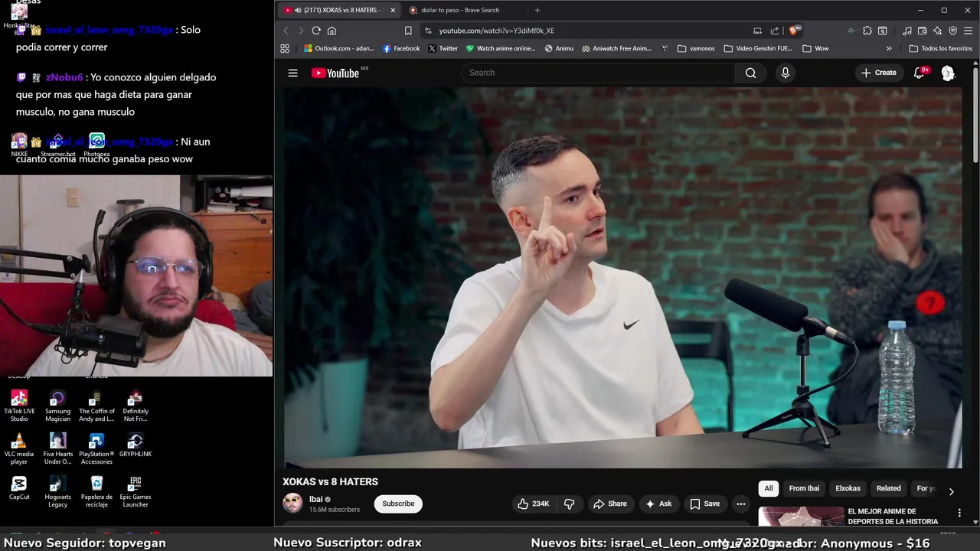The height and width of the screenshot is (551, 980).
Task: Open Epic Games Launcher desktop icon
Action: coord(136,491)
